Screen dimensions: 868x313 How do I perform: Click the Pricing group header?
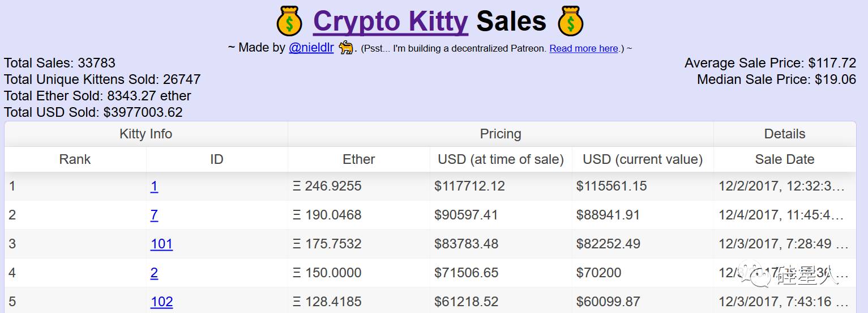501,134
